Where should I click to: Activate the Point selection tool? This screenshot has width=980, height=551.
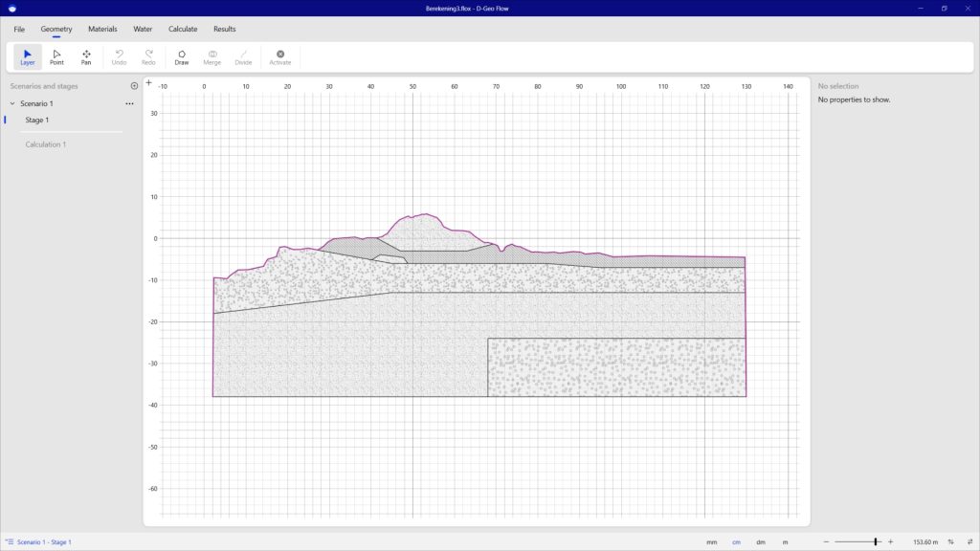pos(56,57)
